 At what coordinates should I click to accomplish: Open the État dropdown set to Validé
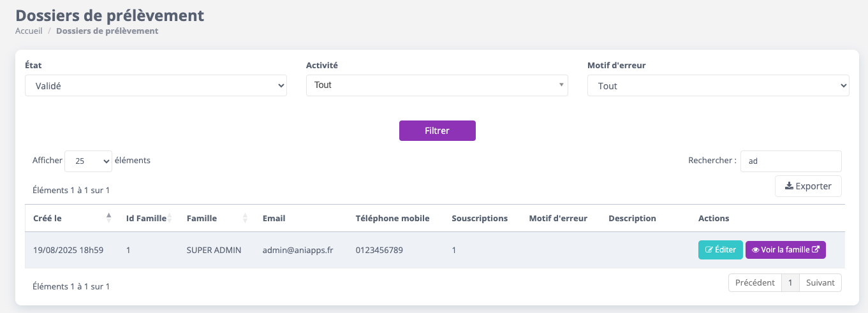tap(156, 85)
